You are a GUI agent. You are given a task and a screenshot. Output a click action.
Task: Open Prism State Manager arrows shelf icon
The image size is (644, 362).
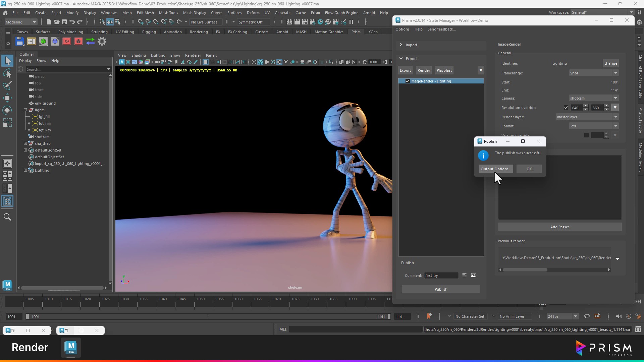90,41
